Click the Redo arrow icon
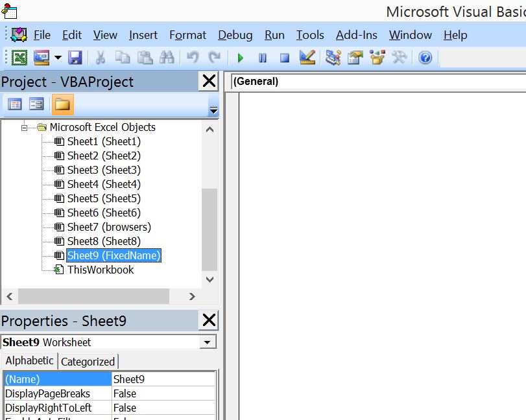Image resolution: width=526 pixels, height=420 pixels. click(215, 58)
